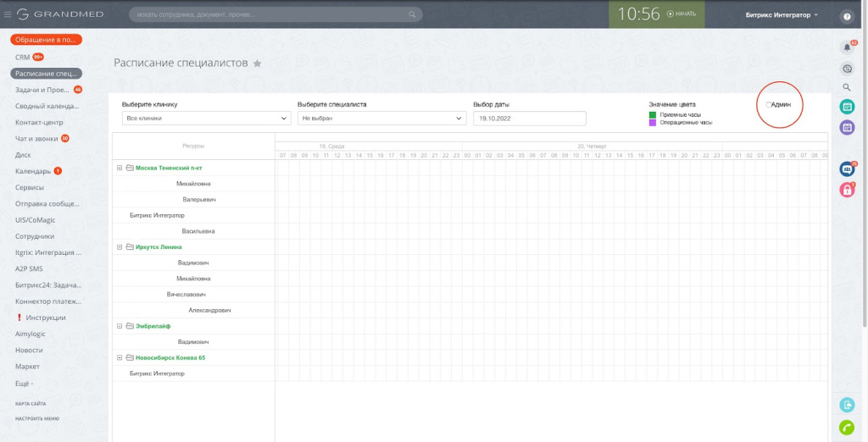Image resolution: width=868 pixels, height=442 pixels.
Task: Open CRM in the left menu
Action: click(x=23, y=58)
